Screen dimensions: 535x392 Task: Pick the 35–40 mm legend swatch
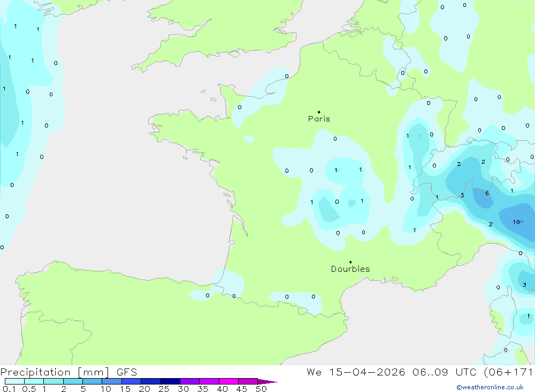pos(209,381)
